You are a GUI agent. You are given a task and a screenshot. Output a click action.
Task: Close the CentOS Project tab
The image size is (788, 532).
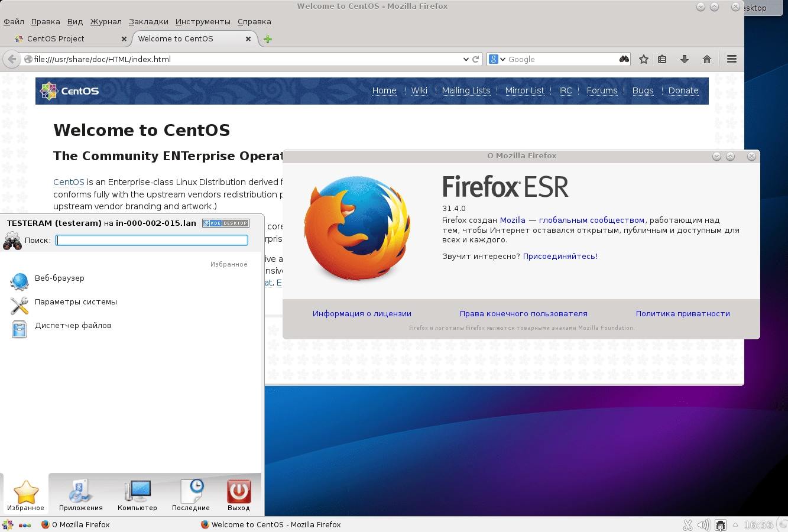click(124, 39)
